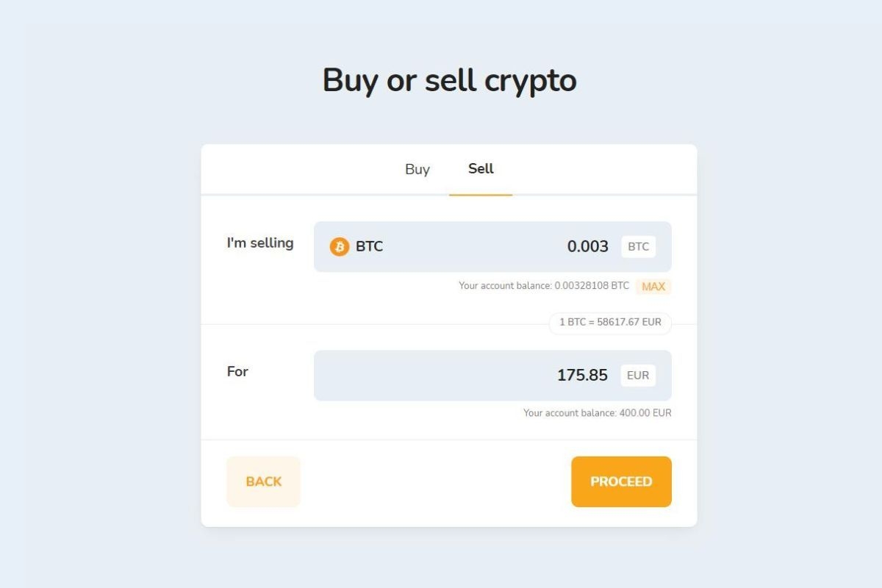Click the MAX label beside BTC balance
Screen dimensions: 882x588
pos(653,287)
